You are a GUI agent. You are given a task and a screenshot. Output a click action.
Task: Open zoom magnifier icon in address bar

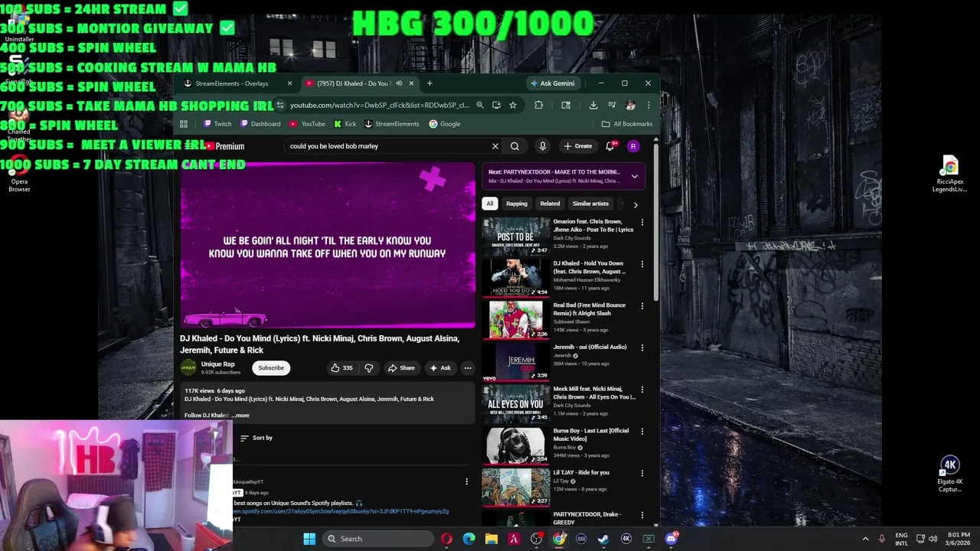pos(479,105)
